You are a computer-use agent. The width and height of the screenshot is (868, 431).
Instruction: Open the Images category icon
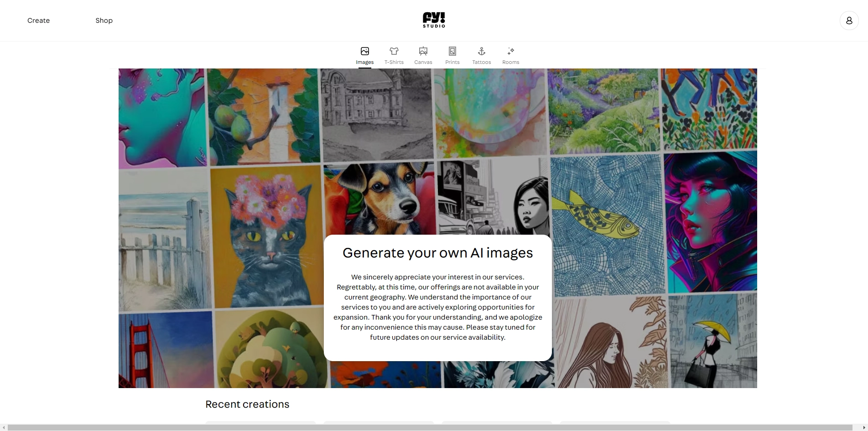364,51
